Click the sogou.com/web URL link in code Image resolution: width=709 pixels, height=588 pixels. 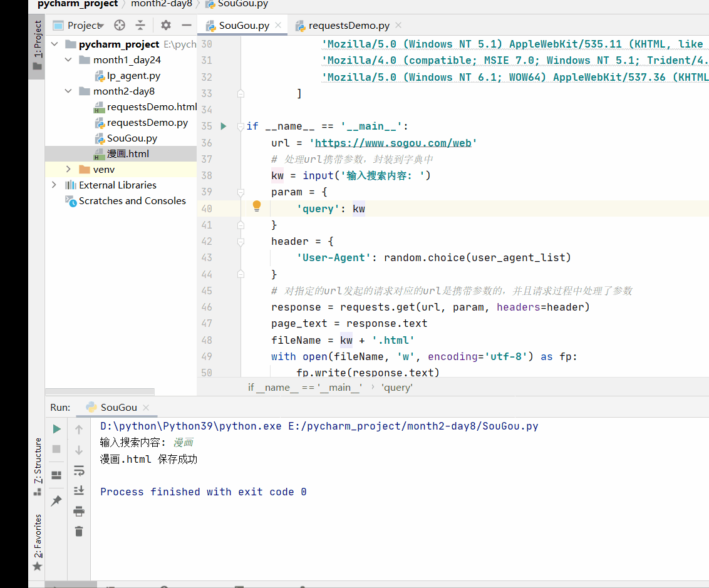(393, 143)
